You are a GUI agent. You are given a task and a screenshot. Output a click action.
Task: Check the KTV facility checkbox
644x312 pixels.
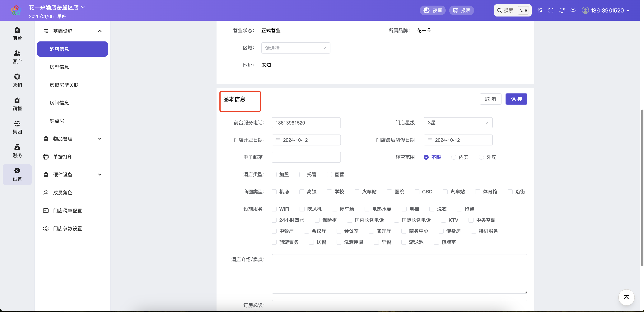(x=443, y=220)
